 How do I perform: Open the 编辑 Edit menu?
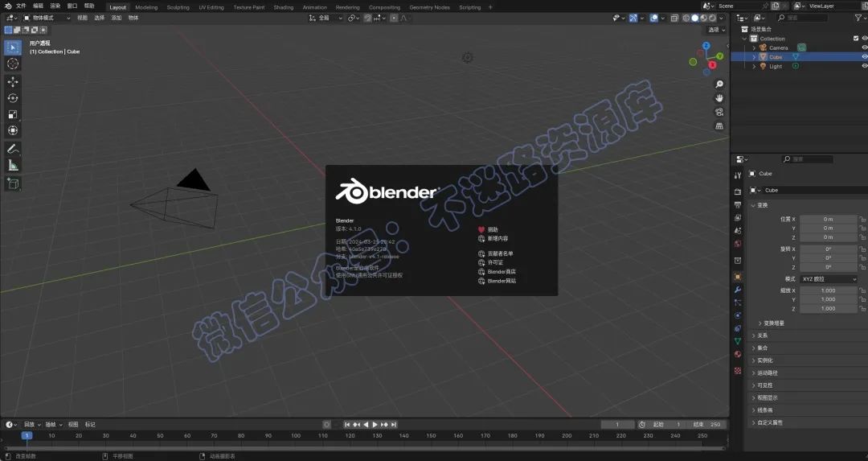point(39,6)
